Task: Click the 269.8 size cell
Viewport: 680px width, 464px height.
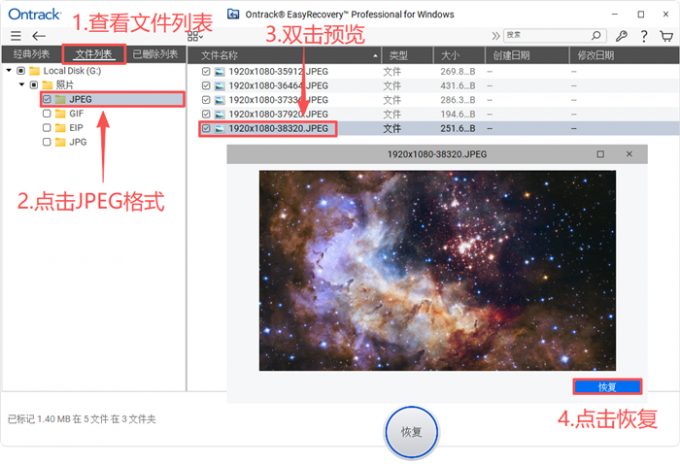Action: (458, 72)
